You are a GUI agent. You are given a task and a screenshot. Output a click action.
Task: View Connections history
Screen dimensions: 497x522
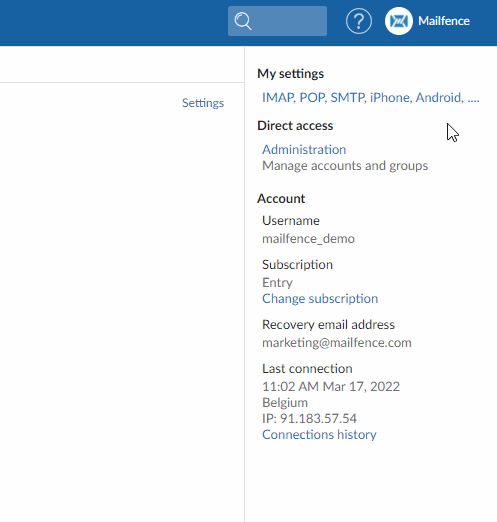coord(319,435)
